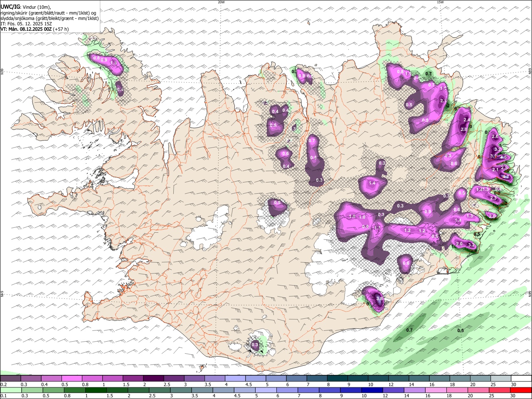
Task: Select the violet 12–14 lower legend swatch
Action: [393, 390]
